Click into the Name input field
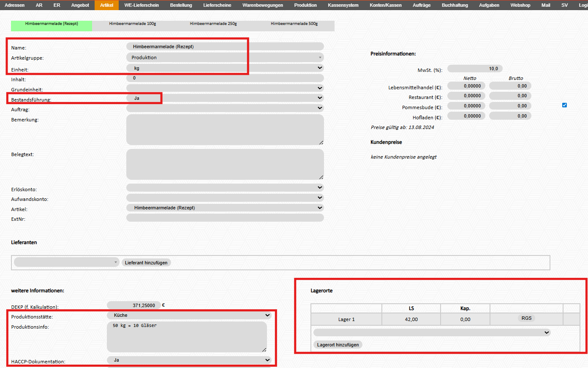 pyautogui.click(x=225, y=47)
